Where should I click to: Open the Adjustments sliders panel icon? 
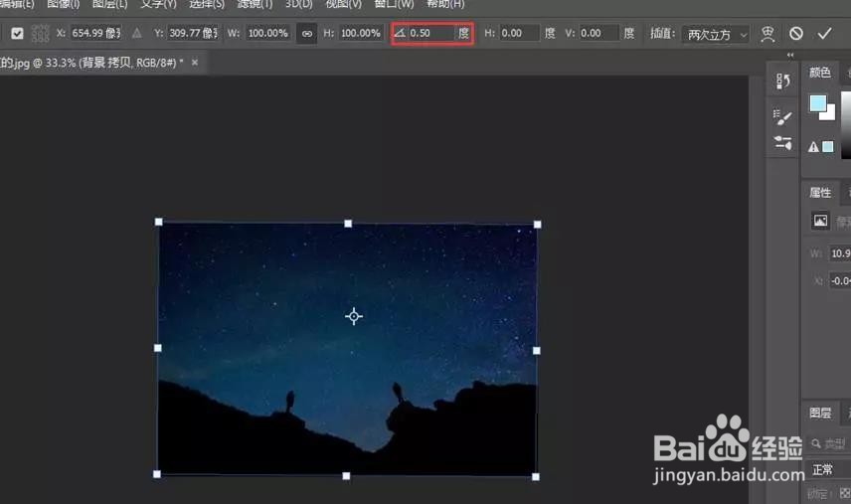click(782, 143)
